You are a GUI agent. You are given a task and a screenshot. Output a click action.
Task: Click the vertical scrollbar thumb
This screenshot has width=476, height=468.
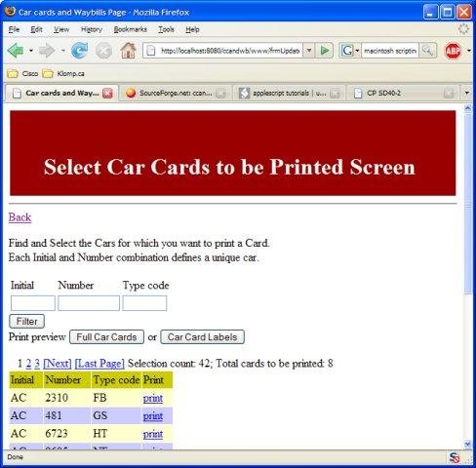(x=468, y=203)
